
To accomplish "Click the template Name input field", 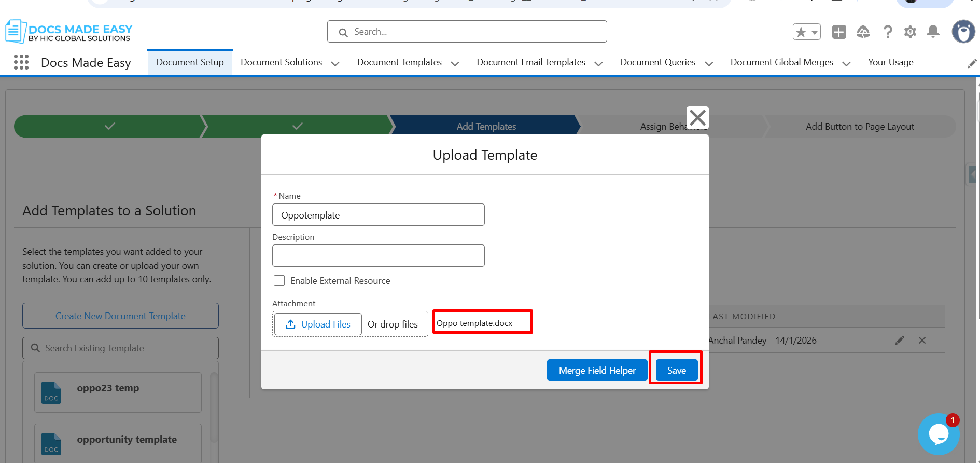I will (x=378, y=215).
